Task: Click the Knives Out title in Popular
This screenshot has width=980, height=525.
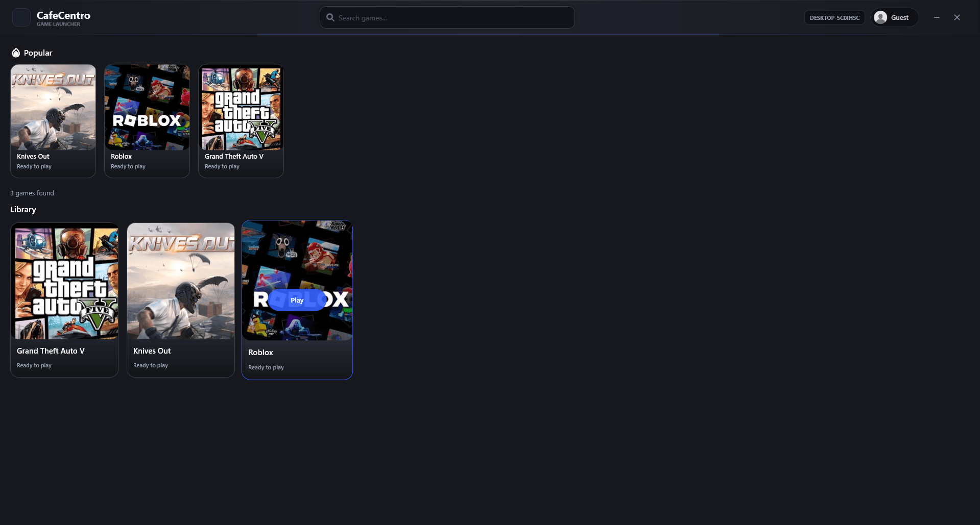Action: [x=33, y=157]
